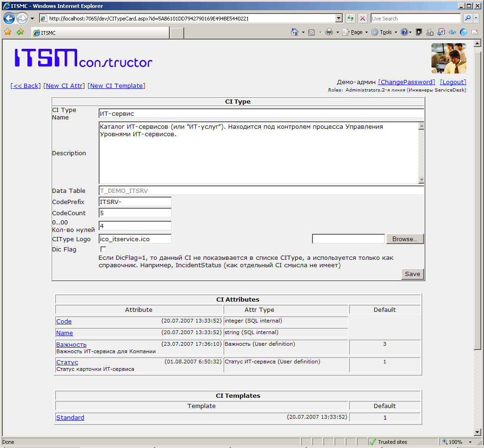The height and width of the screenshot is (448, 484).
Task: Click the Save button
Action: [x=412, y=274]
